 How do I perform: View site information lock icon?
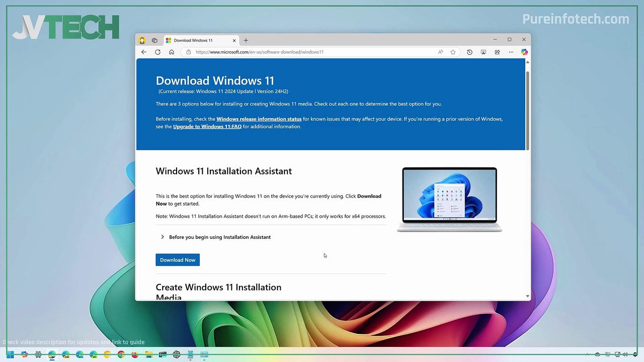[x=189, y=52]
